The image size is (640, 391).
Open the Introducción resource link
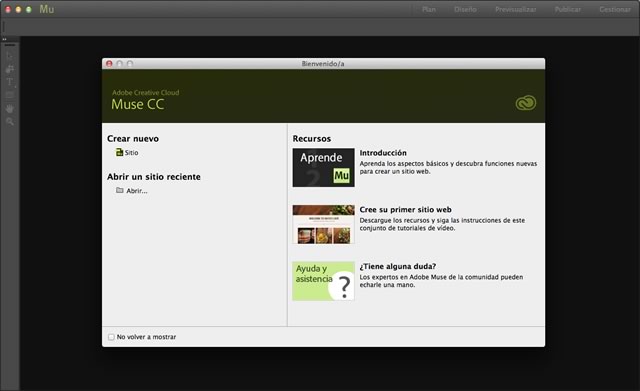click(383, 153)
